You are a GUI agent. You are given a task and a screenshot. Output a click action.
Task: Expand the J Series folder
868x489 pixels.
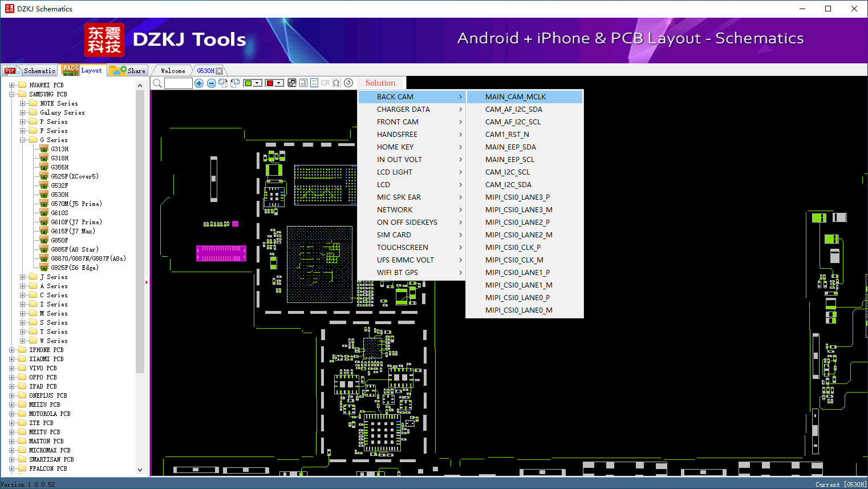click(23, 277)
